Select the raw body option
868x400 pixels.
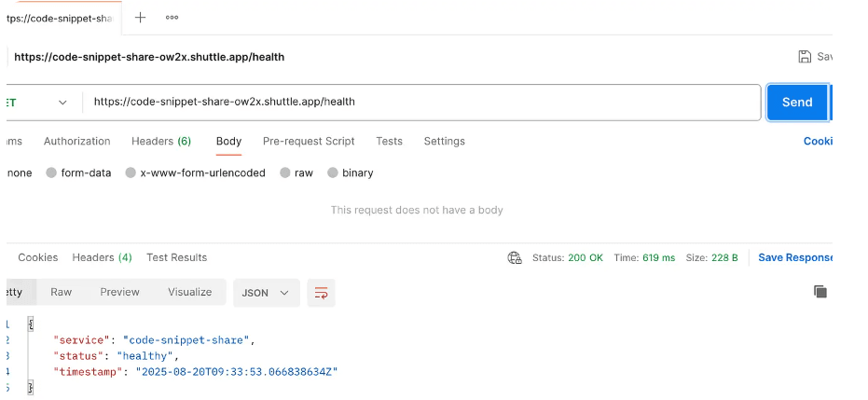[296, 172]
